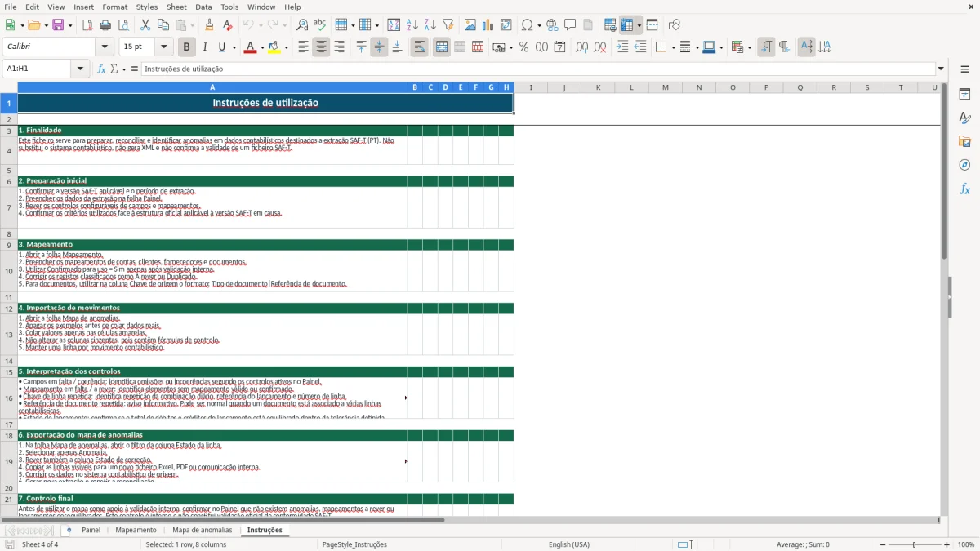The width and height of the screenshot is (980, 551).
Task: Toggle Merge and Center Cells
Action: (x=442, y=47)
